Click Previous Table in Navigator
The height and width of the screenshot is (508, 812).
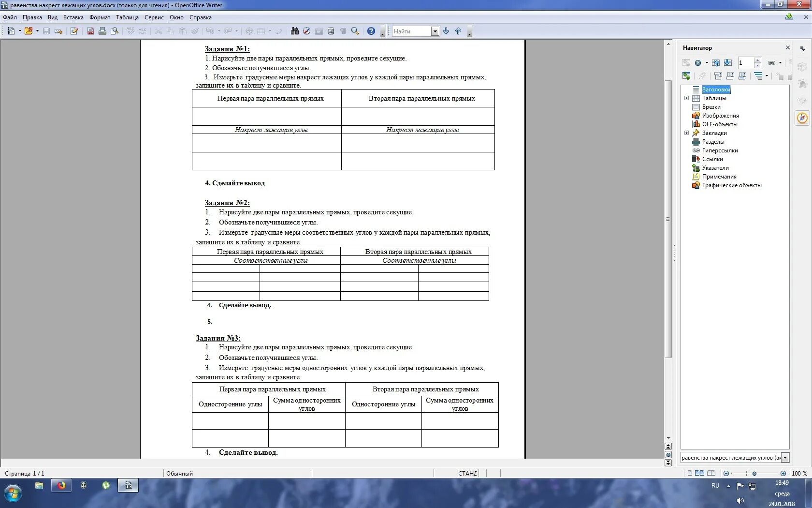(x=716, y=62)
